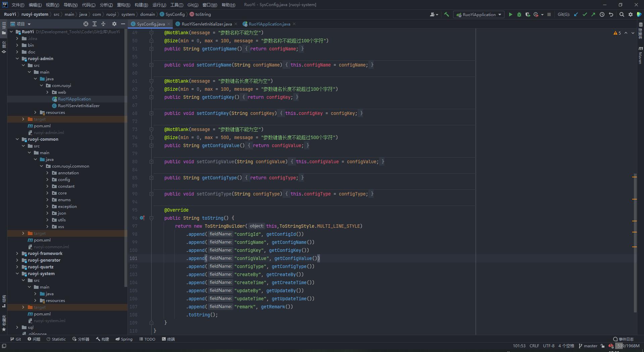Rollback changes with the undo arrow icon

(x=611, y=14)
